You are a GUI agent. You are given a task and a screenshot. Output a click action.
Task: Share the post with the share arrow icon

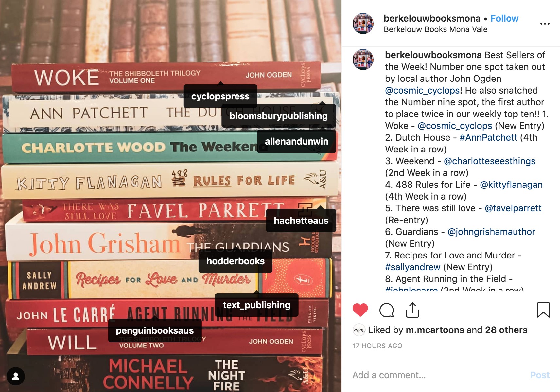[412, 310]
